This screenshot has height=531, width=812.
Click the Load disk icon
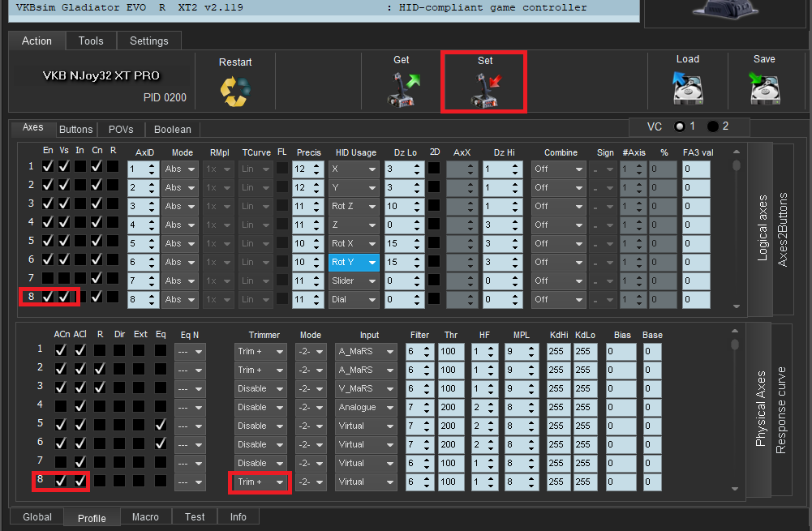pyautogui.click(x=687, y=88)
